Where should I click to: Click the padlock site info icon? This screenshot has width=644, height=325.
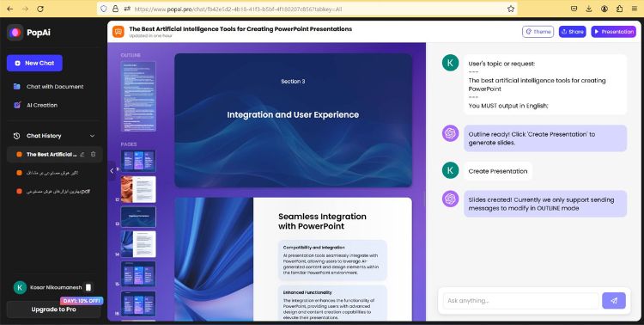point(115,9)
